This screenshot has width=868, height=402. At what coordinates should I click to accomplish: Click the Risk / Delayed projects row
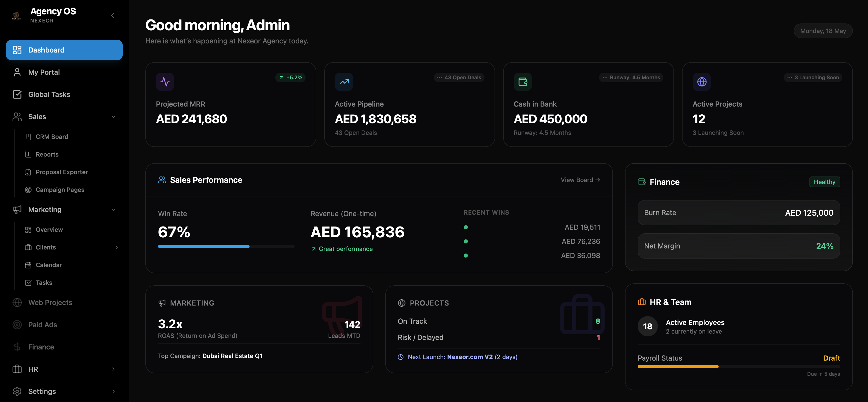[x=499, y=338]
